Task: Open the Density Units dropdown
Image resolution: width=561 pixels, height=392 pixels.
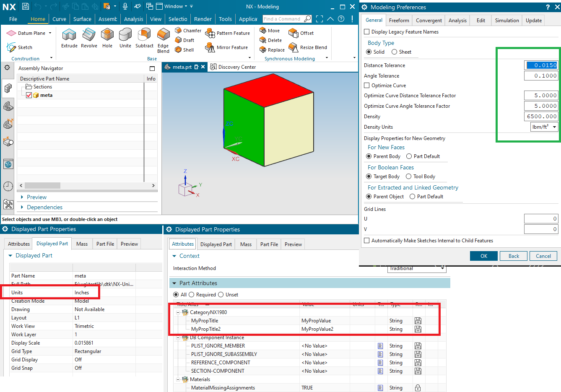Action: pos(544,127)
